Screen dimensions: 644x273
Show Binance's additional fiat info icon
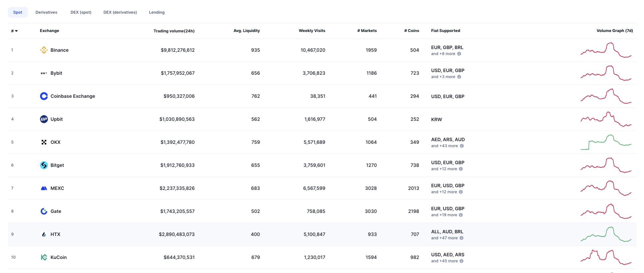(459, 54)
